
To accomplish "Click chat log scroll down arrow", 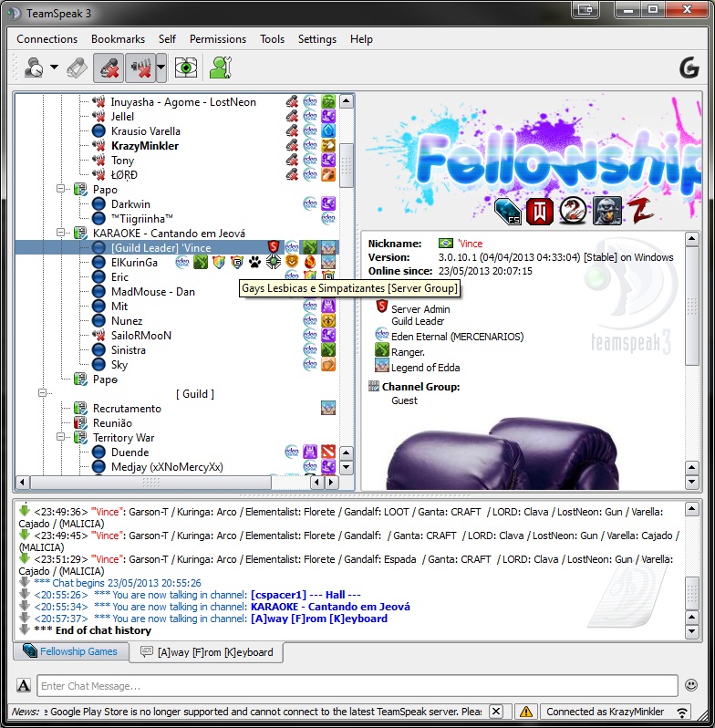I will click(692, 631).
